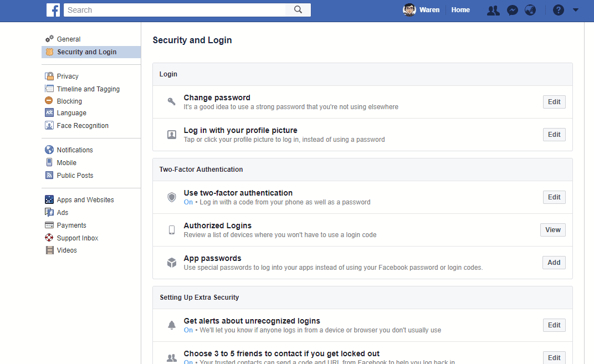Open the Messenger icon
Image resolution: width=594 pixels, height=364 pixels.
512,10
